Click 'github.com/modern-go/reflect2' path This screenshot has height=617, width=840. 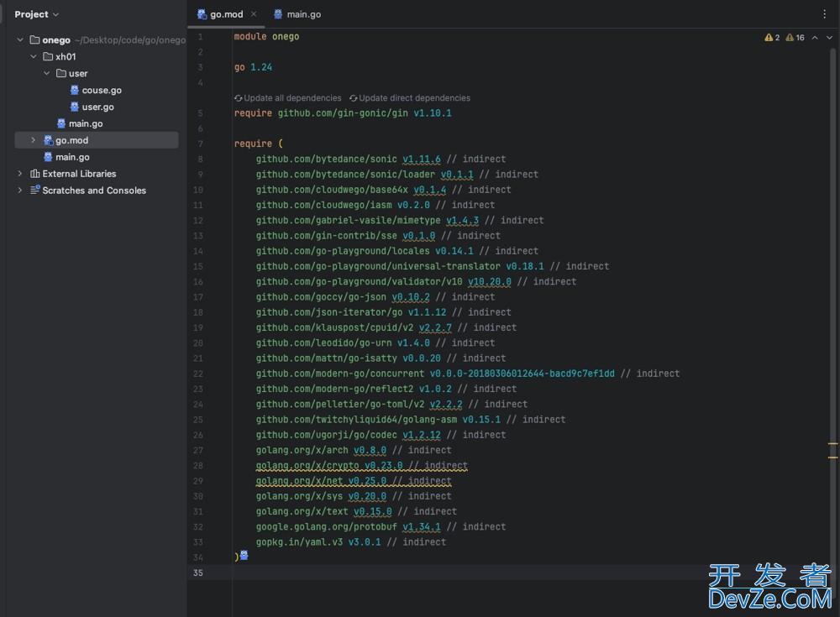point(335,389)
